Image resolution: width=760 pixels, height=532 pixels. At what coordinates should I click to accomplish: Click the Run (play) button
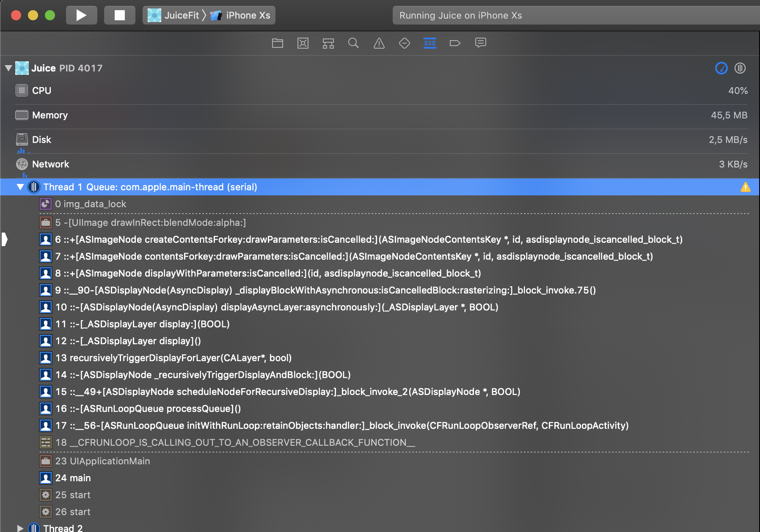[x=82, y=15]
